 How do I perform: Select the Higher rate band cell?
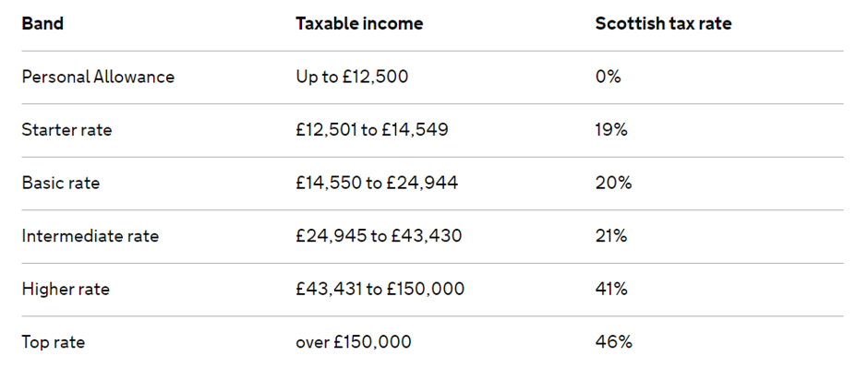66,289
